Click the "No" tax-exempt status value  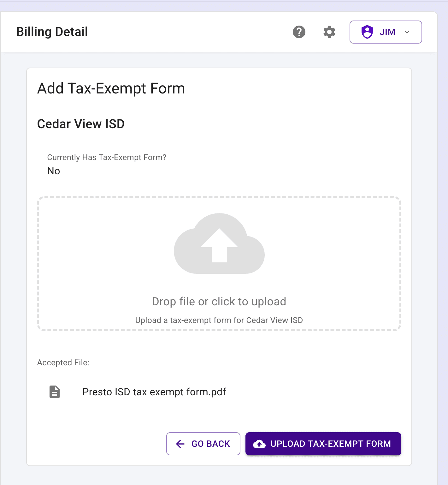54,171
